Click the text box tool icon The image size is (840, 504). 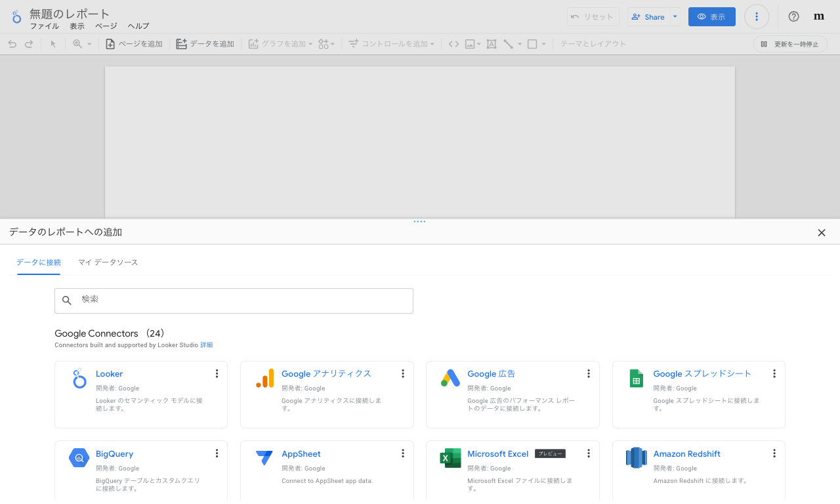click(492, 44)
